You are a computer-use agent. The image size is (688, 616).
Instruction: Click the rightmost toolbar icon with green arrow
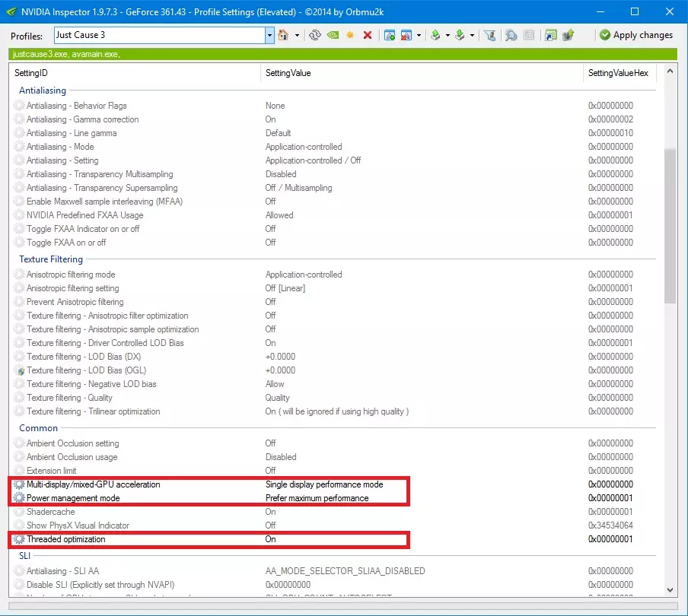[x=569, y=35]
